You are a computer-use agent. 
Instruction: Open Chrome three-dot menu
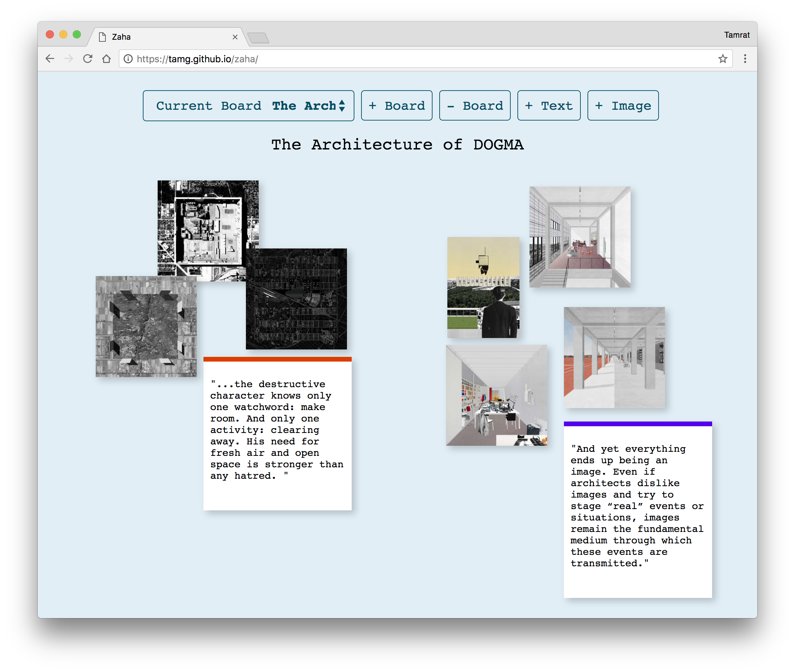click(x=745, y=59)
